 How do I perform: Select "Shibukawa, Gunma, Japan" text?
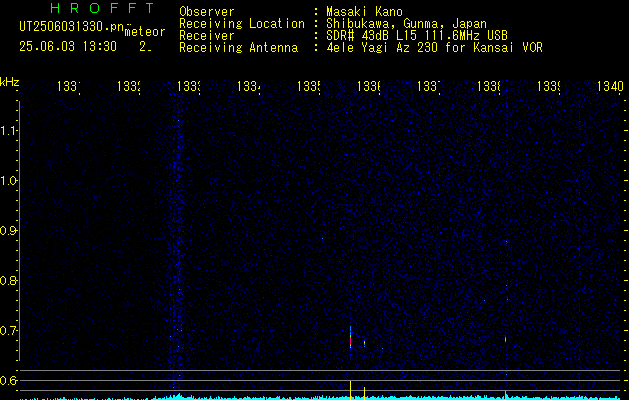pyautogui.click(x=406, y=24)
